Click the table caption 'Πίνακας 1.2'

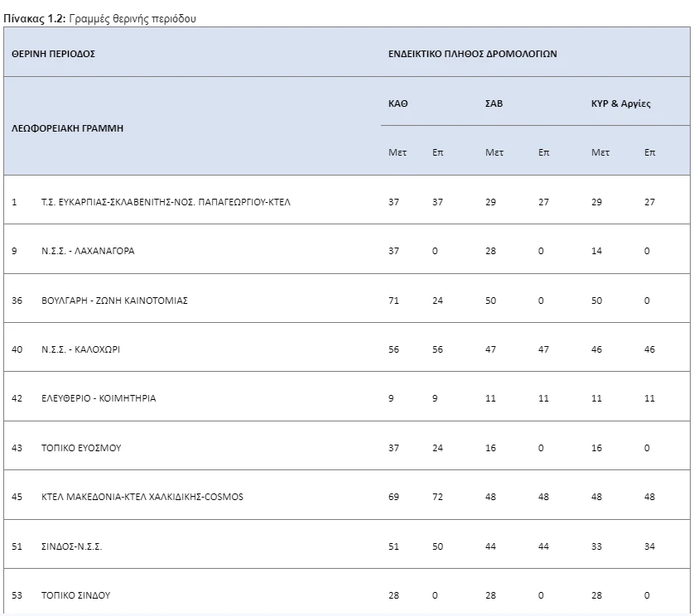point(31,18)
